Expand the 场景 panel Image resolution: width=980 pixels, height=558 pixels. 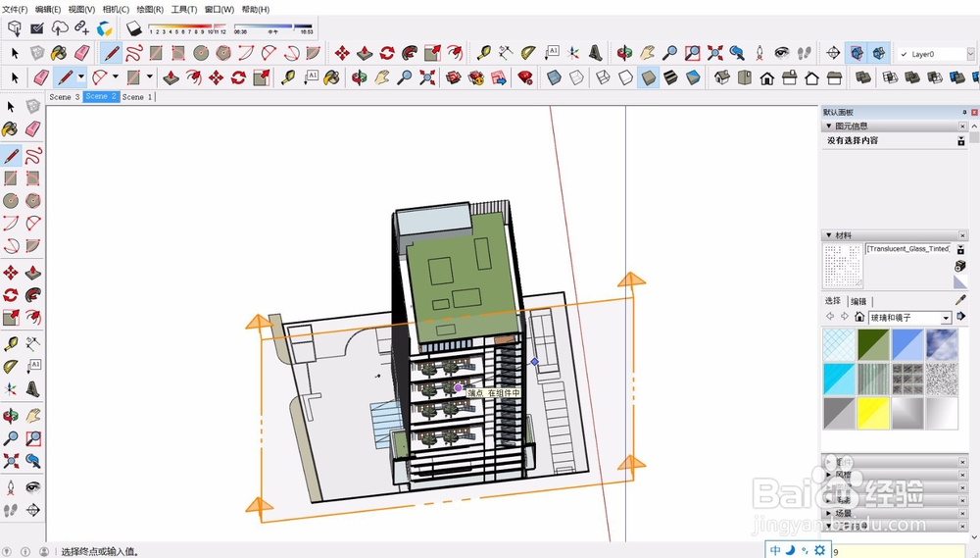coord(829,513)
